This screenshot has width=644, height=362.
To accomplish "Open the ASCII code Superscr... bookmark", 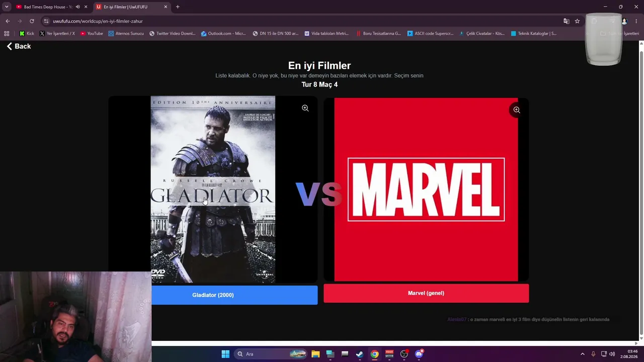I will pos(430,34).
